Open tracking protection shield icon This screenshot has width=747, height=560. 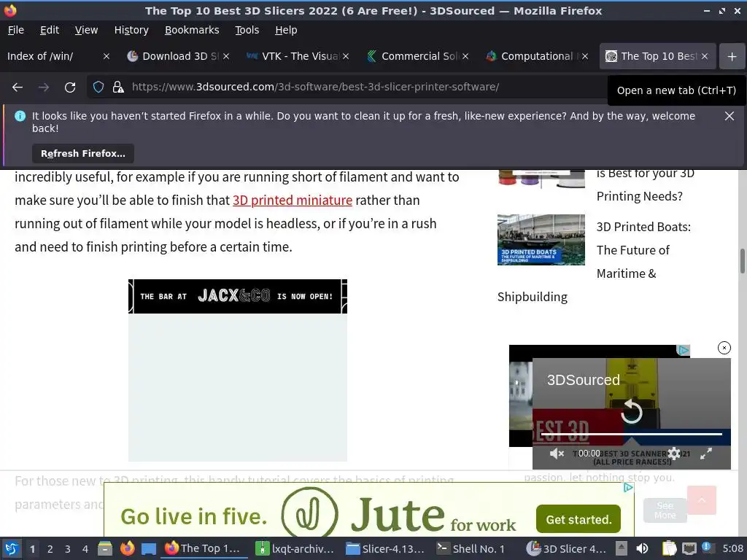tap(98, 87)
